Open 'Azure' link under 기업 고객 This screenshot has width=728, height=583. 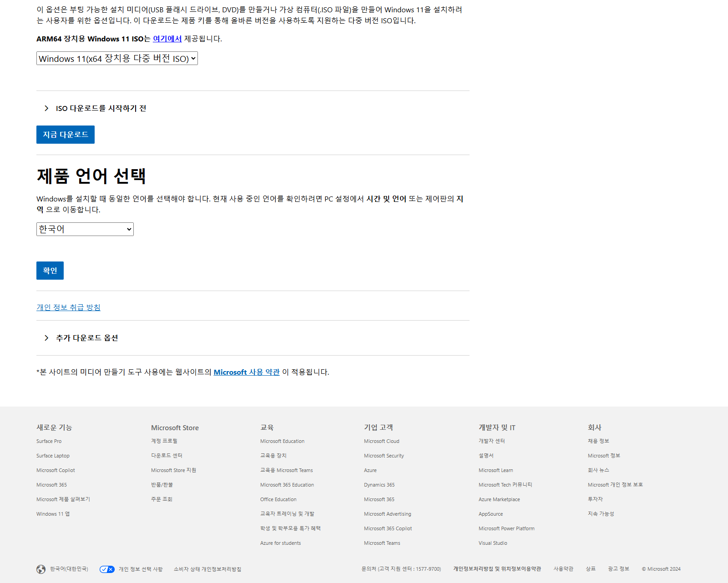tap(370, 470)
